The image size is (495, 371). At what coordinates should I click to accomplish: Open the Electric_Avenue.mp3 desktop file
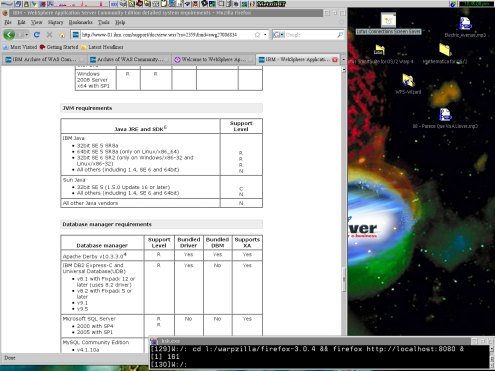[x=465, y=27]
